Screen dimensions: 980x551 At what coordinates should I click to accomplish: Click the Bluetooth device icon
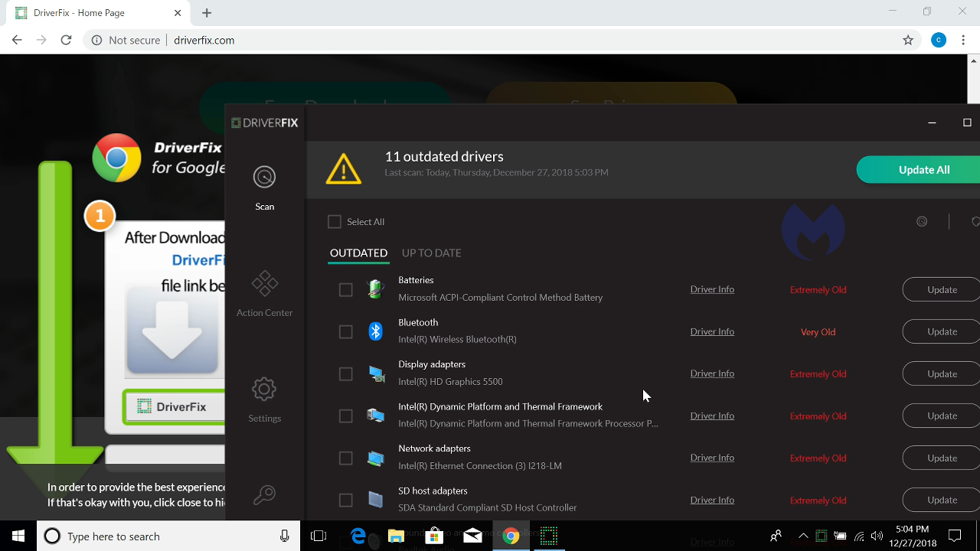(376, 331)
